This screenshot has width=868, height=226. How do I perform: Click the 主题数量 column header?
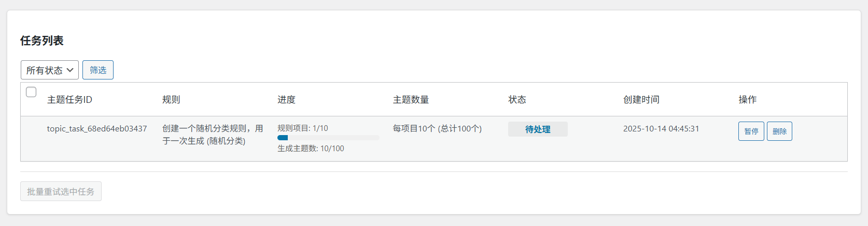pos(411,100)
